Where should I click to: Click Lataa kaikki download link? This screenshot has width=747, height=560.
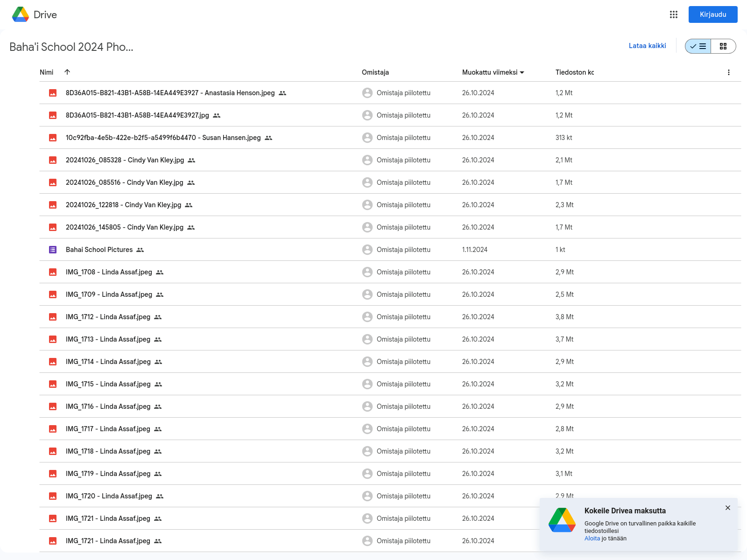[x=647, y=46]
